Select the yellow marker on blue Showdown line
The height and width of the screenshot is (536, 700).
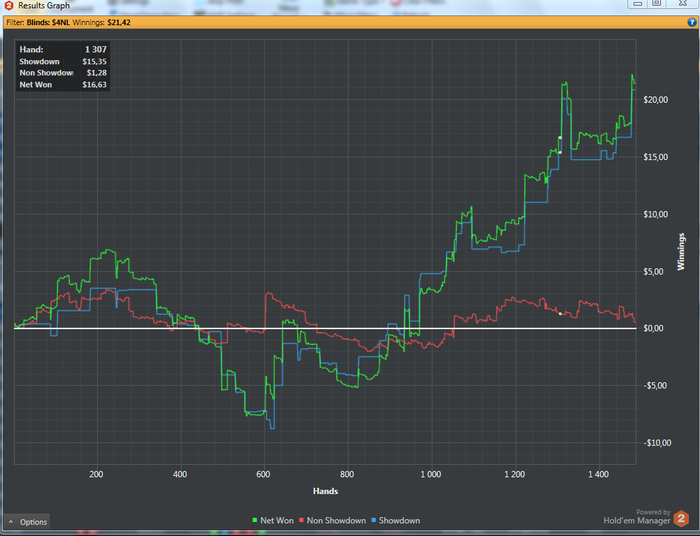click(x=560, y=152)
